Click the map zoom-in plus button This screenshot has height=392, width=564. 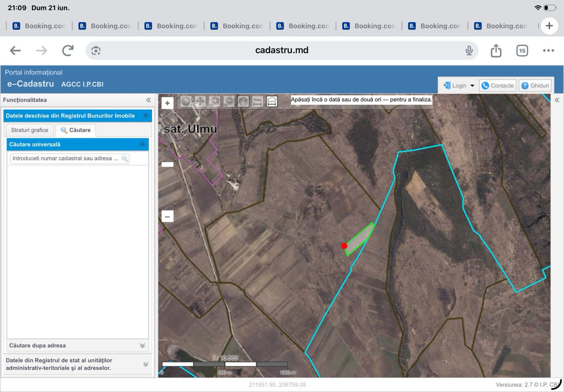pyautogui.click(x=167, y=103)
